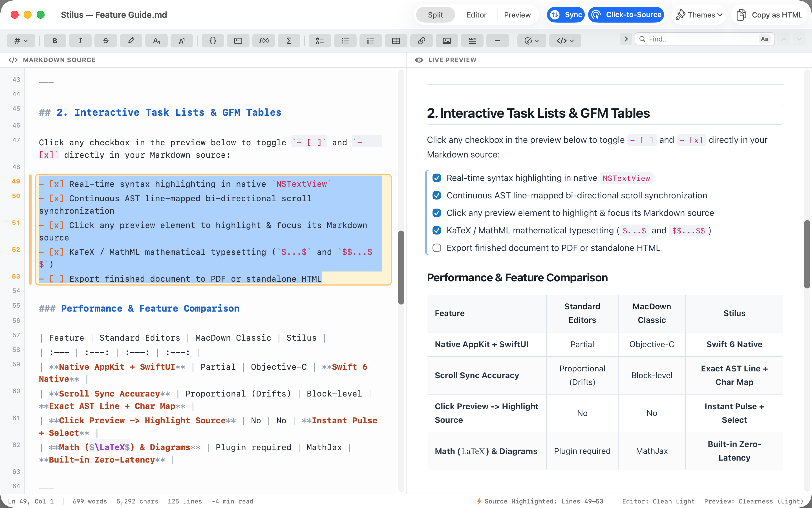
Task: Open the Themes dropdown
Action: point(699,15)
